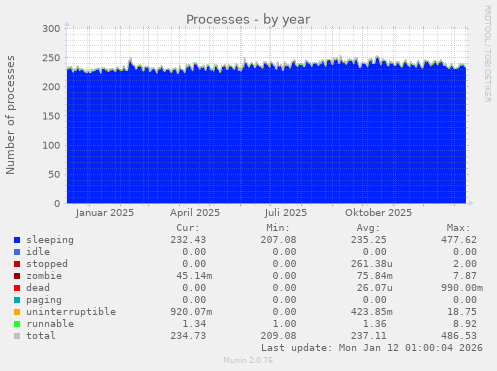The width and height of the screenshot is (497, 371).
Task: Click the 'Processes - by year' title
Action: (x=248, y=20)
